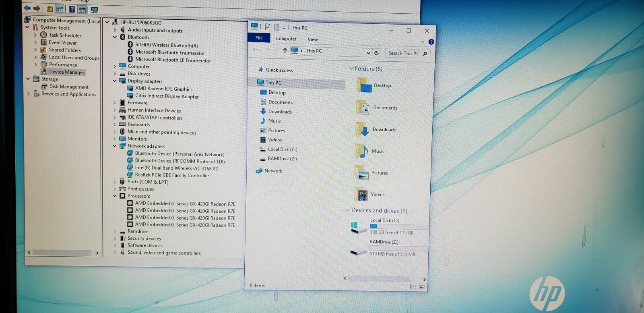Collapse Network adapters category
This screenshot has width=644, height=313.
pos(115,146)
